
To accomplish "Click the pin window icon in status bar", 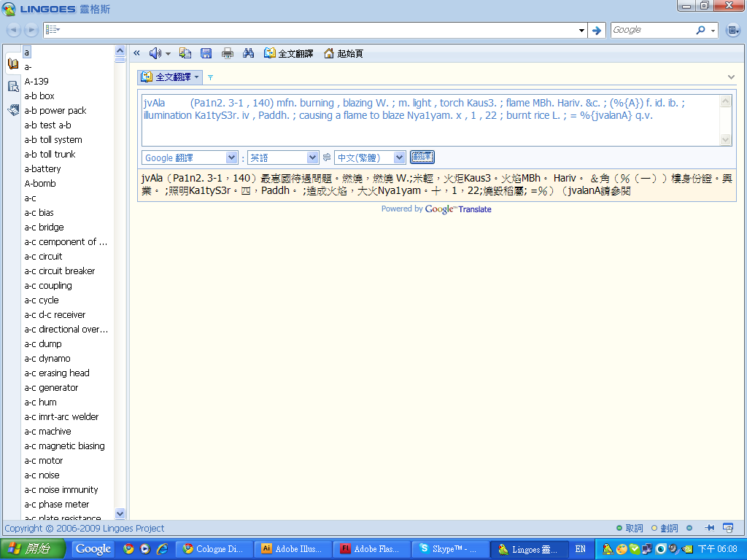I will pyautogui.click(x=709, y=528).
